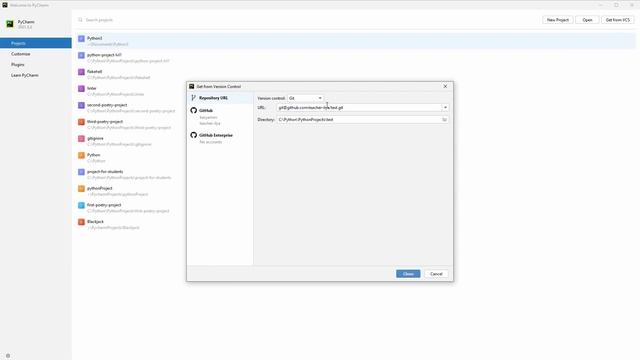640x360 pixels.
Task: Click the Clone button
Action: [408, 274]
